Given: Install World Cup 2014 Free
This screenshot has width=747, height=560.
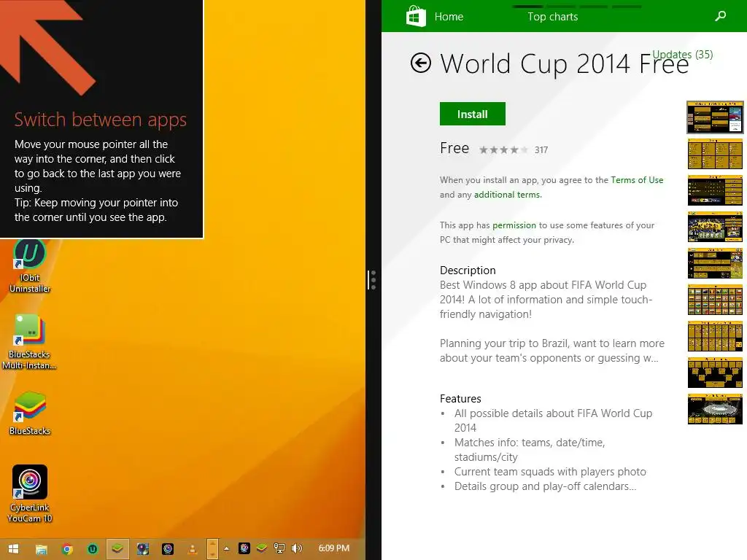Looking at the screenshot, I should pyautogui.click(x=473, y=114).
